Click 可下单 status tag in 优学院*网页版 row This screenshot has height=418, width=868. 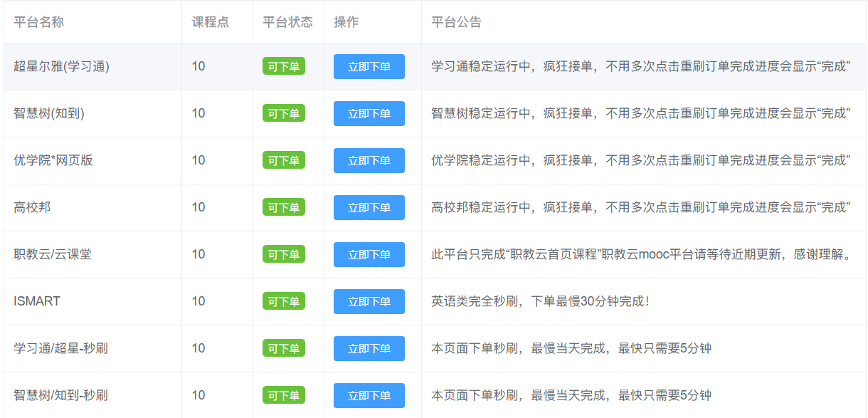[284, 160]
